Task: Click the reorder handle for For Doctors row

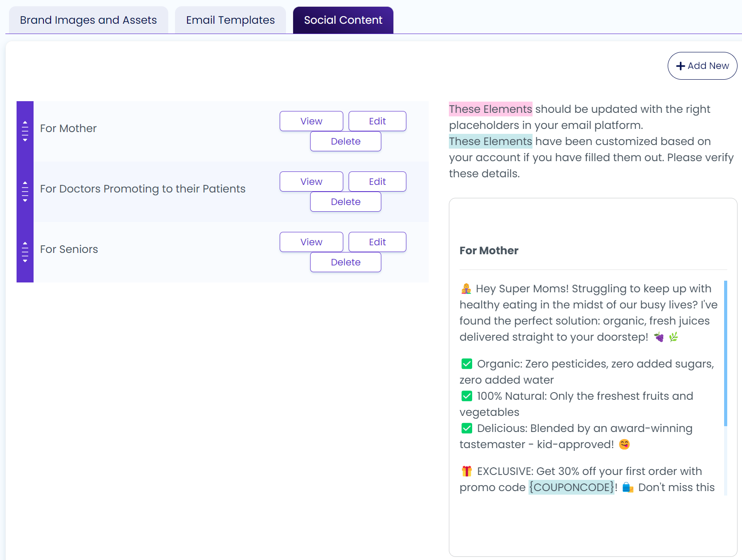Action: point(25,192)
